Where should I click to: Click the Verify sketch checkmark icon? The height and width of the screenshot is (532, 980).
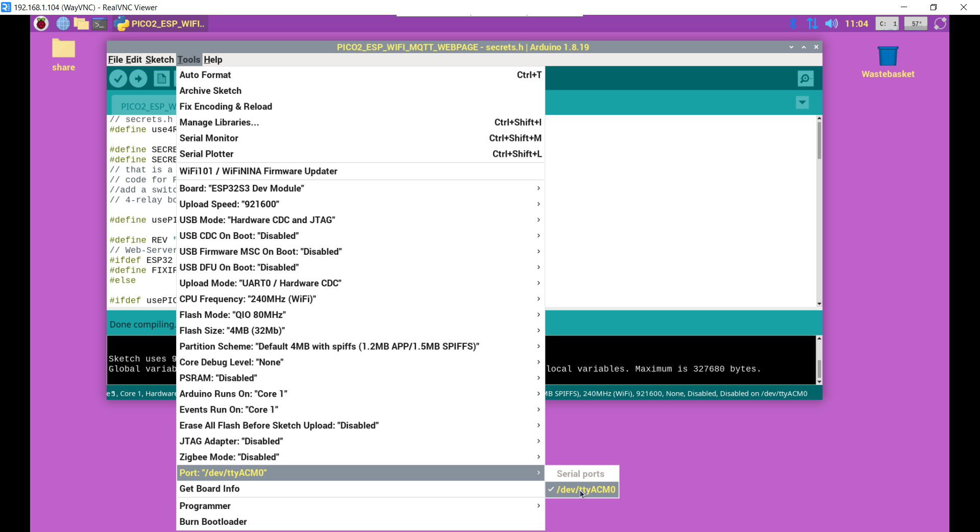tap(118, 79)
